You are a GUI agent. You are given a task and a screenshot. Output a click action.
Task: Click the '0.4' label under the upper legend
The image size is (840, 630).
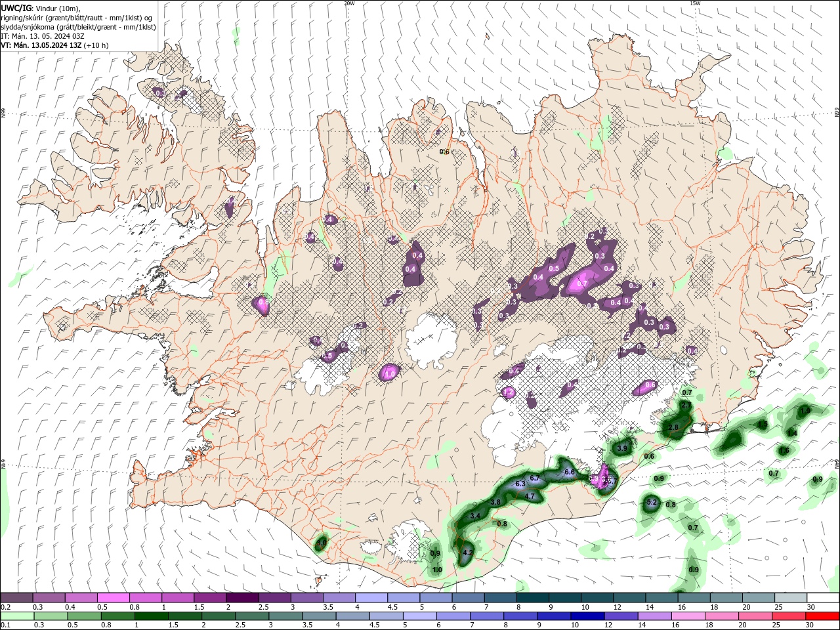pyautogui.click(x=70, y=607)
